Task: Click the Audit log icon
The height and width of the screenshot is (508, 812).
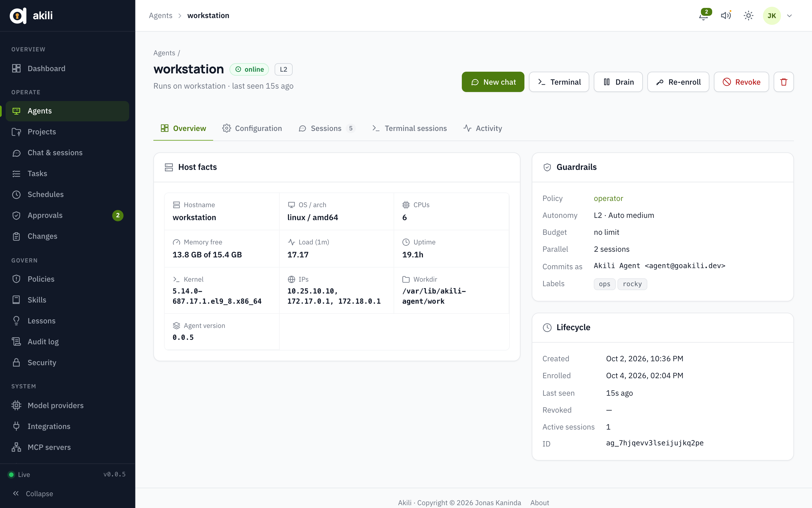Action: 16,342
